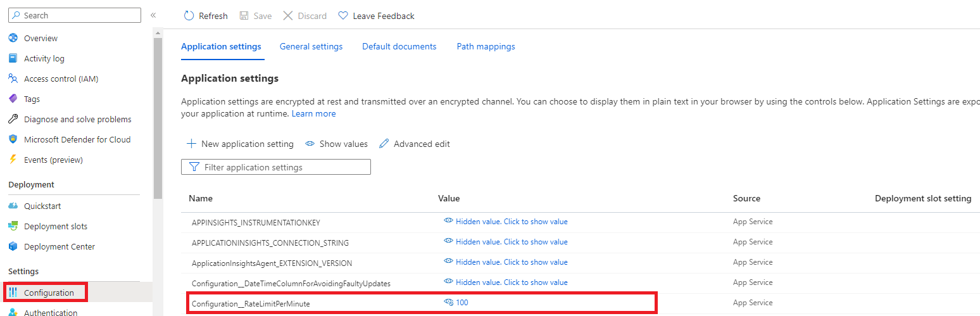
Task: Reveal APPINSIGHTS_INSTRUMENTATIONKEY value via eye icon
Action: pos(448,221)
